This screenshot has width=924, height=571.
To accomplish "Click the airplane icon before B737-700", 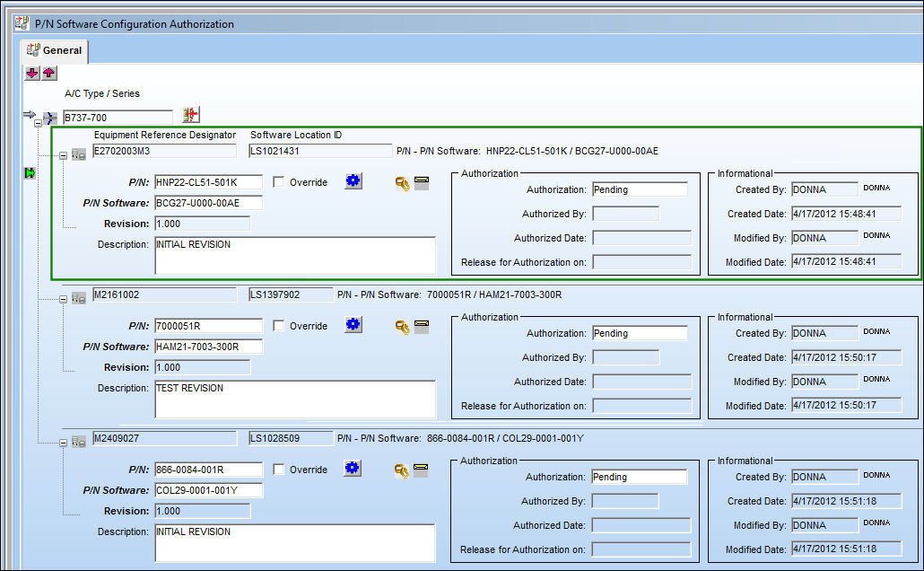I will pyautogui.click(x=50, y=118).
